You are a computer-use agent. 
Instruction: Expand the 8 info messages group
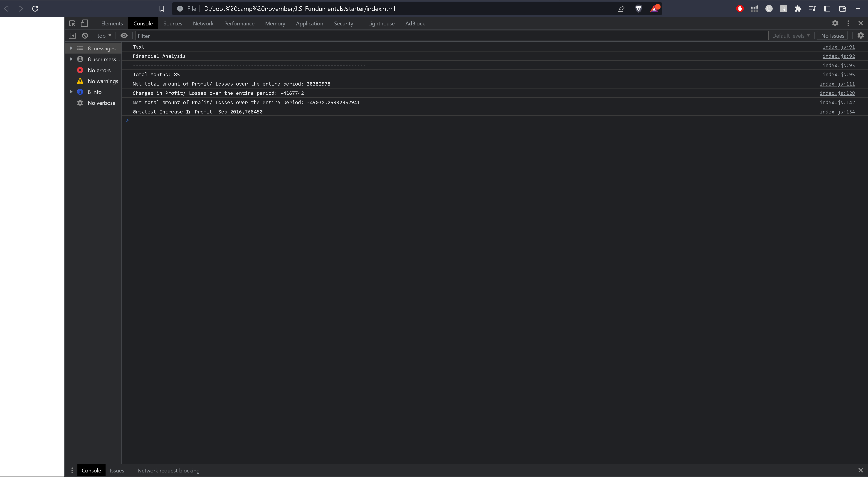(x=71, y=92)
